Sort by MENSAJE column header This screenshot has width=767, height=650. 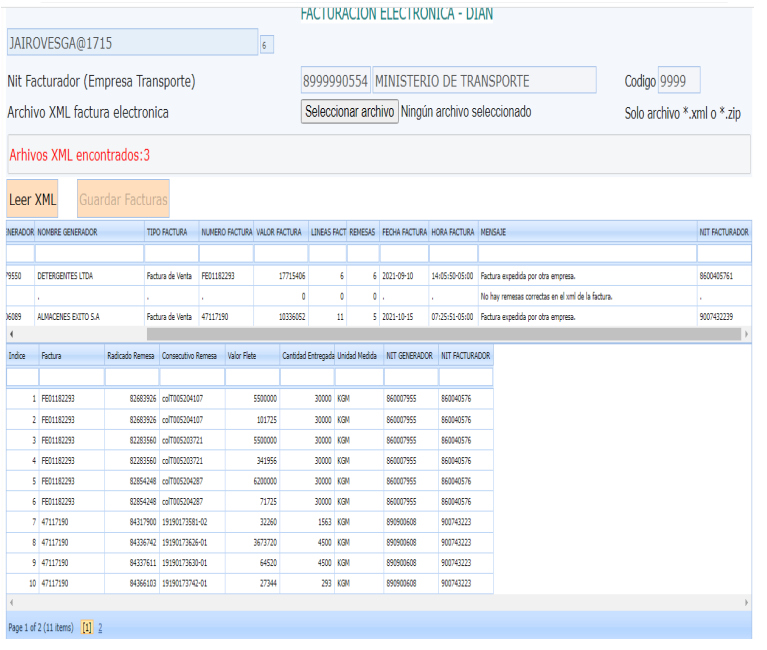pyautogui.click(x=587, y=232)
